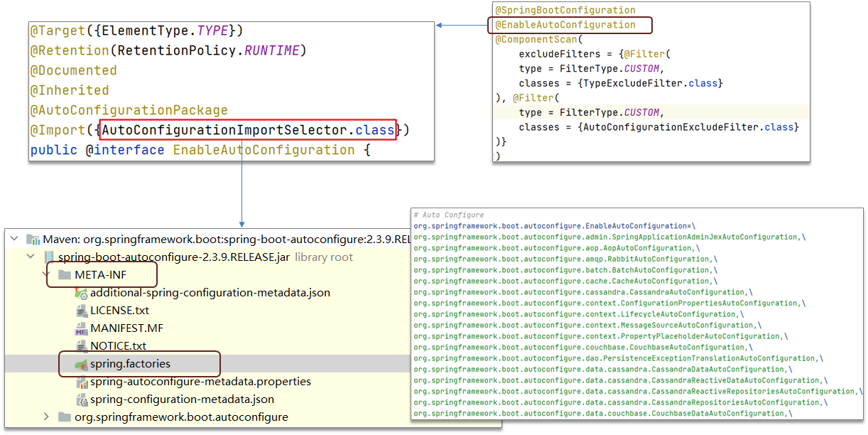Click the CassandraRepositoriesAutoConfiguration entry
868x435 pixels.
click(621, 402)
